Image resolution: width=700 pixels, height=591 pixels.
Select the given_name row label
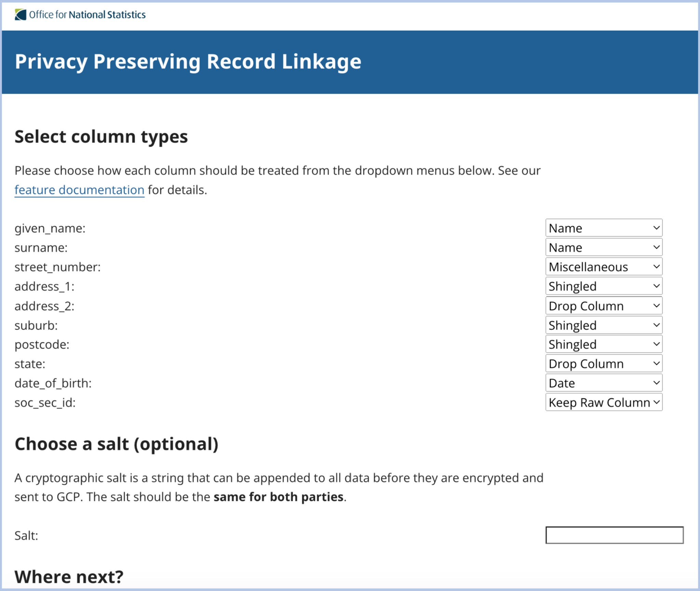[50, 228]
